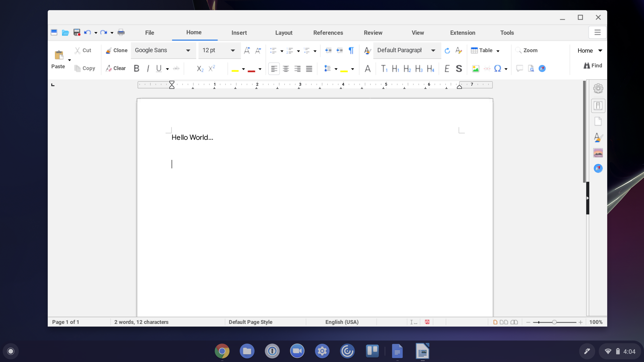Screen dimensions: 644x362
Task: Click the zoom slider handle
Action: pyautogui.click(x=554, y=322)
